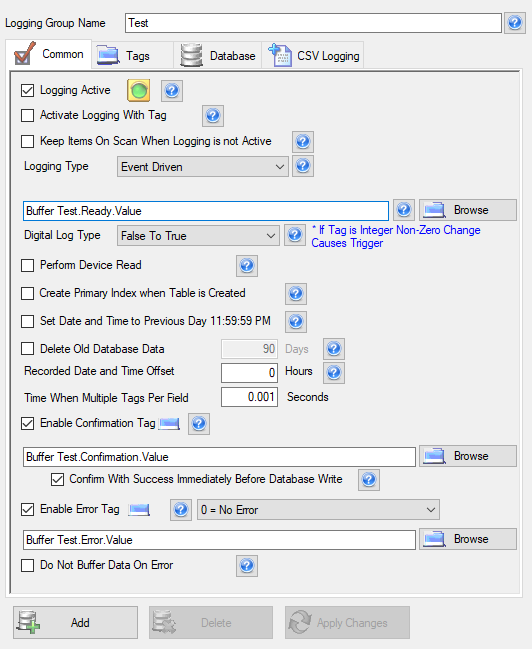Click the Recorded Date and Time Offset field
This screenshot has height=649, width=532.
249,373
